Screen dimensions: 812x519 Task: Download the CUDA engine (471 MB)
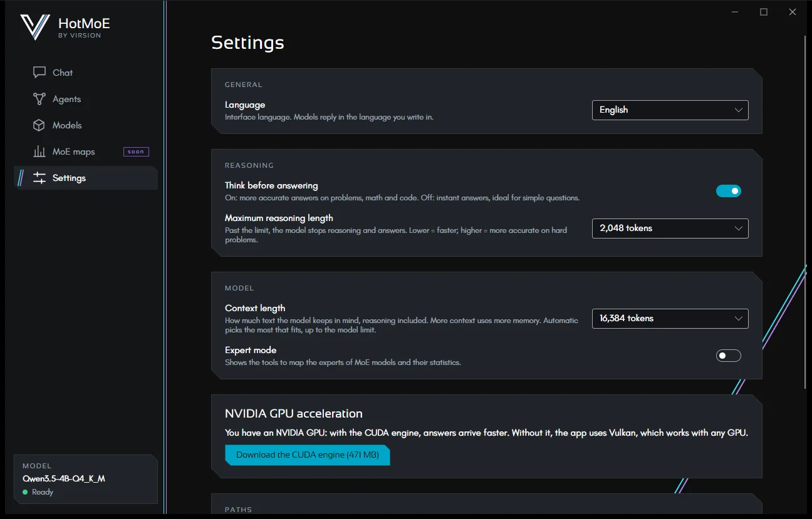307,455
